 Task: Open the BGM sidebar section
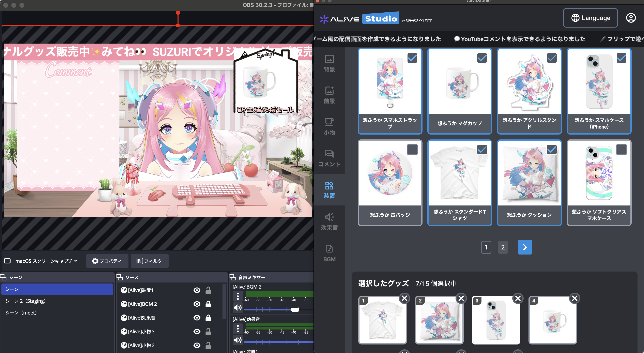329,253
